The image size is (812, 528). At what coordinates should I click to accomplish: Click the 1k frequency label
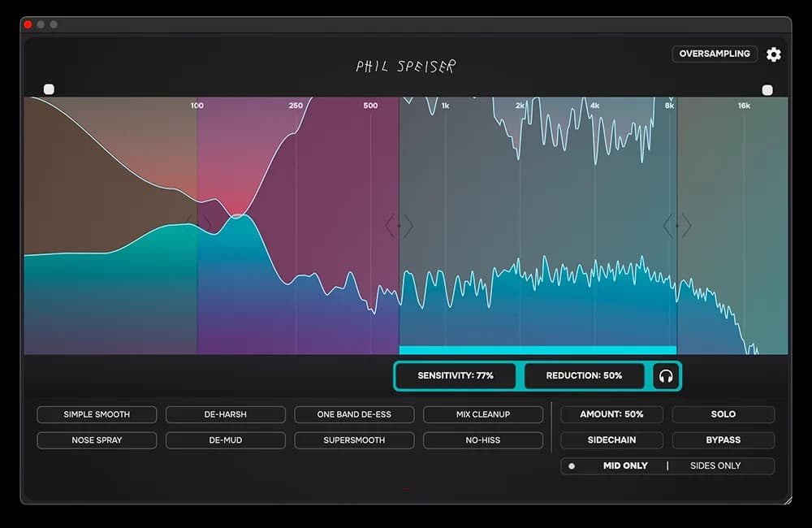pos(445,106)
